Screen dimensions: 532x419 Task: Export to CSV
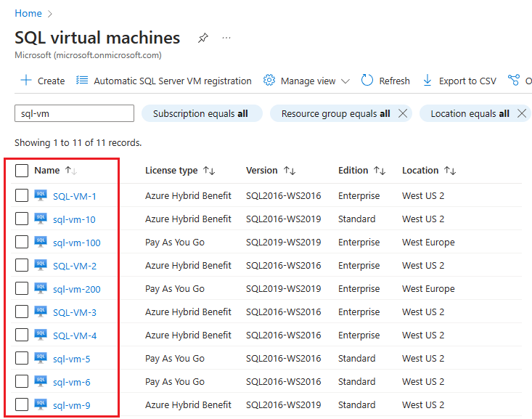point(459,81)
